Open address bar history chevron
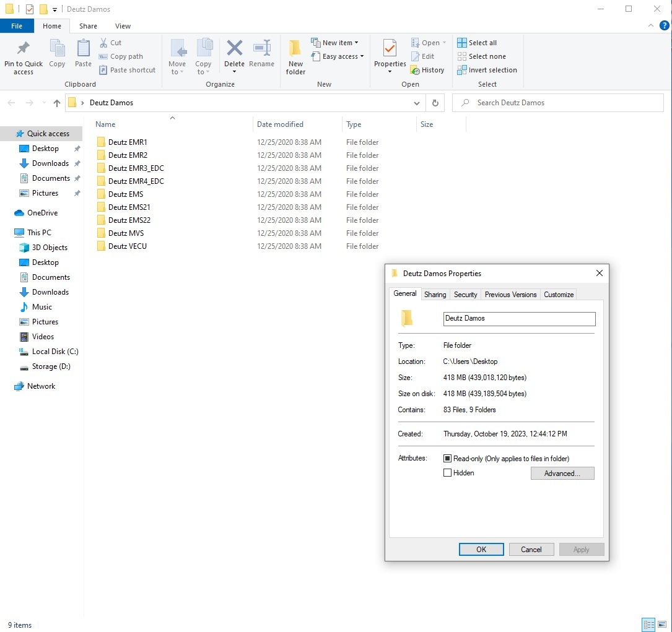 [416, 103]
